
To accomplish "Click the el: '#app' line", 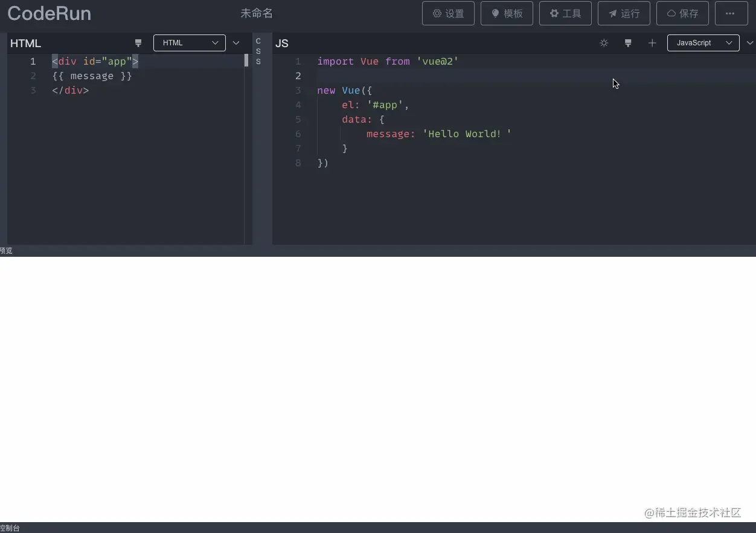I will click(376, 105).
